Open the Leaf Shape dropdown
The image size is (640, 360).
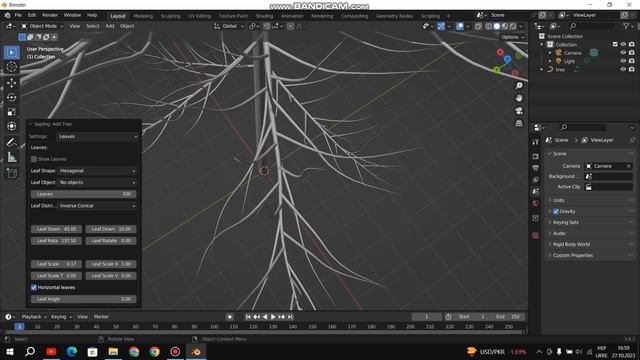tap(98, 171)
